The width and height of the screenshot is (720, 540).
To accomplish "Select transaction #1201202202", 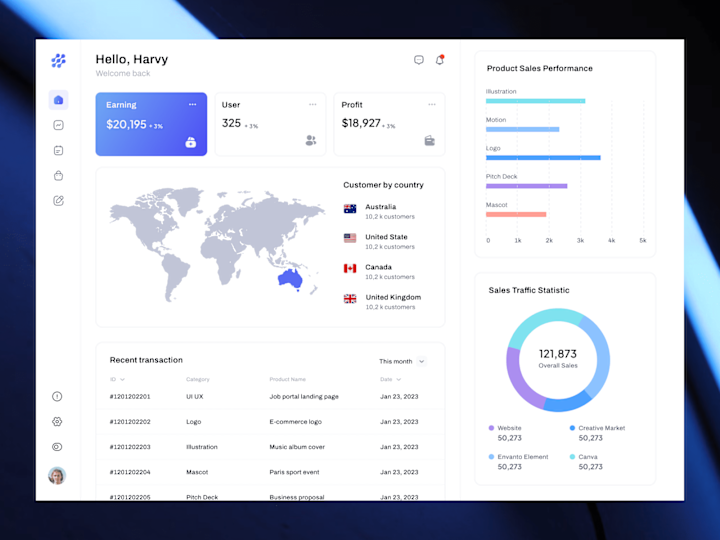I will coord(270,422).
